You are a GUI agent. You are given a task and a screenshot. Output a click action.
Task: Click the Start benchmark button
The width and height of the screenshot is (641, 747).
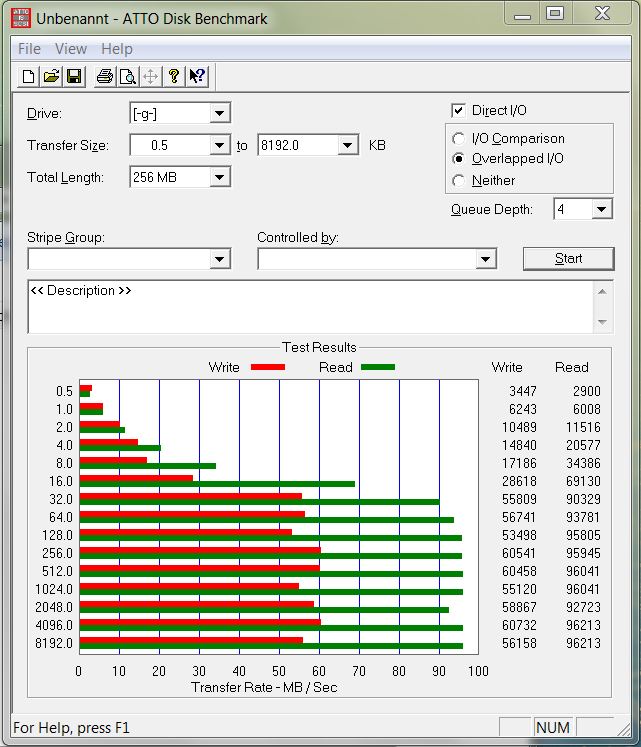569,259
